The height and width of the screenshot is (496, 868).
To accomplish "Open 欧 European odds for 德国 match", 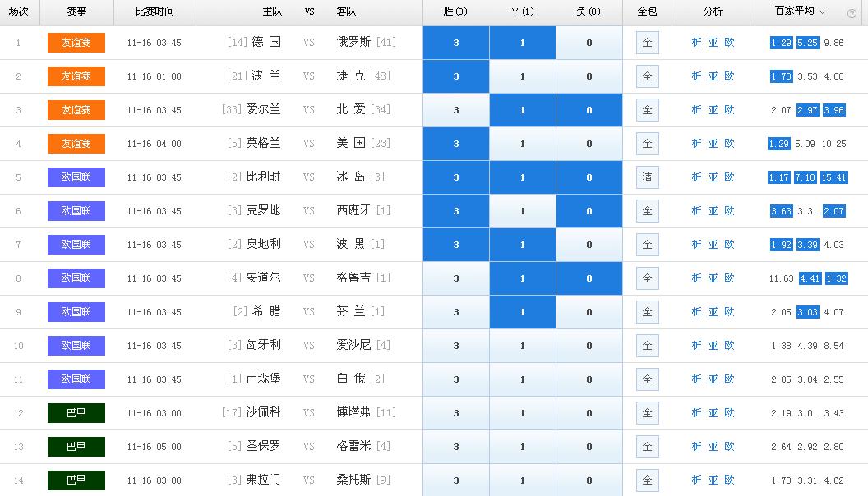I will click(730, 43).
